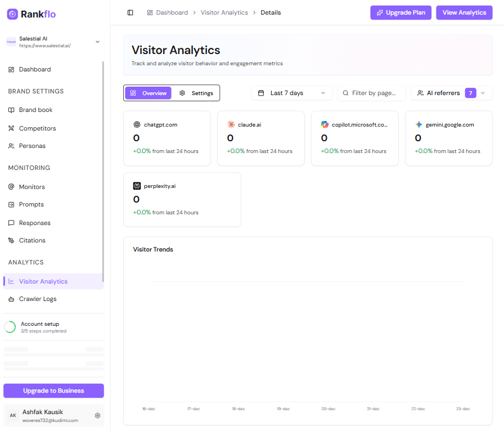Click the Filter by page input field
The width and height of the screenshot is (504, 431).
coord(372,93)
